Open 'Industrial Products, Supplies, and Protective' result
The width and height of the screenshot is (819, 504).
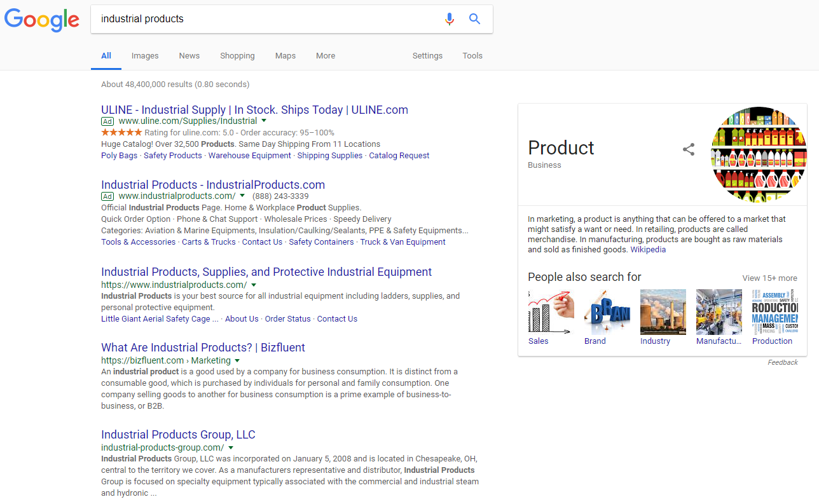tap(266, 272)
